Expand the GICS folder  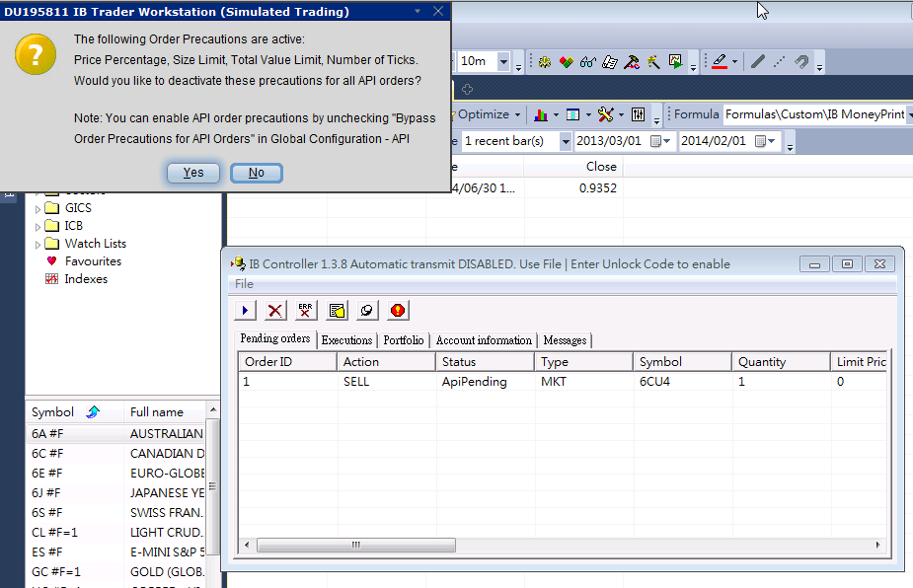[38, 208]
